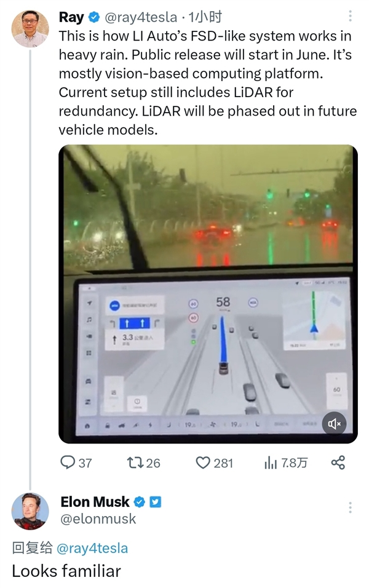Open more options on Elon Musk's reply
Screen dimensions: 369x588
pos(351,507)
